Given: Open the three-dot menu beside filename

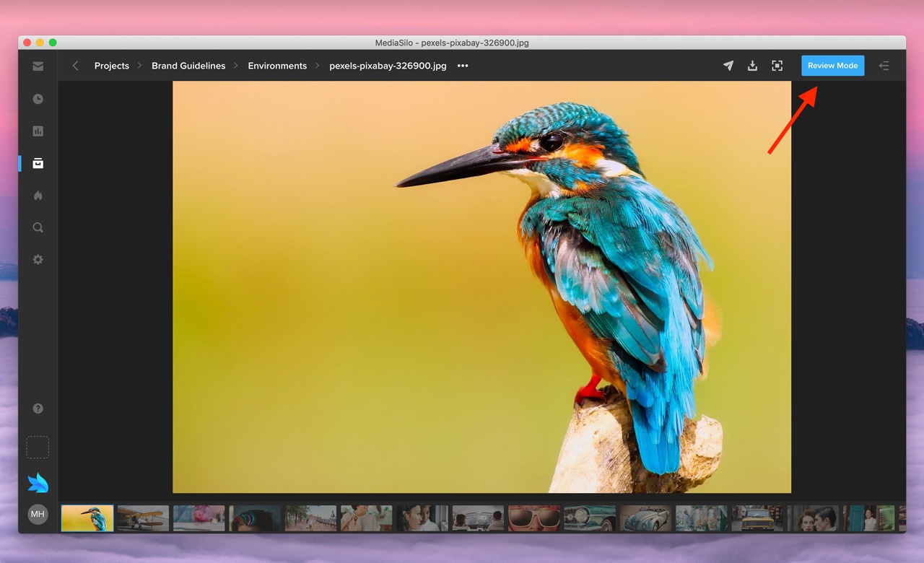Looking at the screenshot, I should (x=463, y=66).
